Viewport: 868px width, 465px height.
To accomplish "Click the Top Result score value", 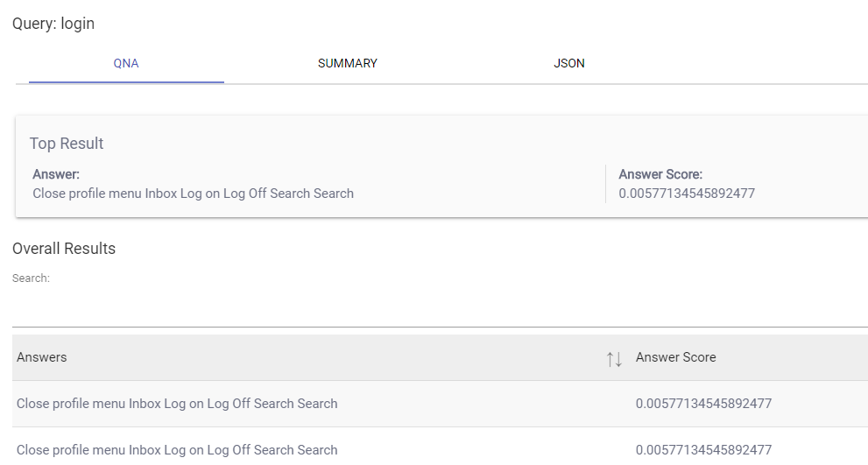I will point(687,194).
